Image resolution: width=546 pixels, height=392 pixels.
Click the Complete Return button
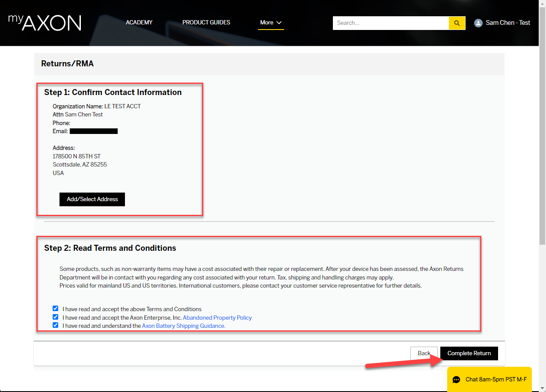point(469,353)
